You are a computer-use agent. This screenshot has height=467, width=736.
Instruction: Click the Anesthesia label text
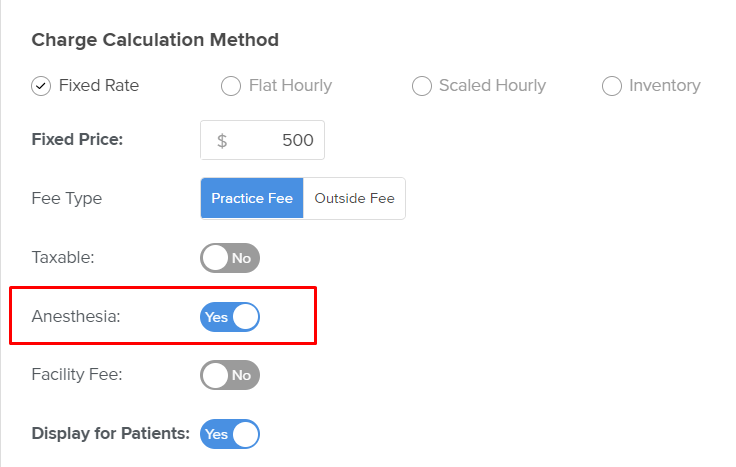[x=76, y=317]
